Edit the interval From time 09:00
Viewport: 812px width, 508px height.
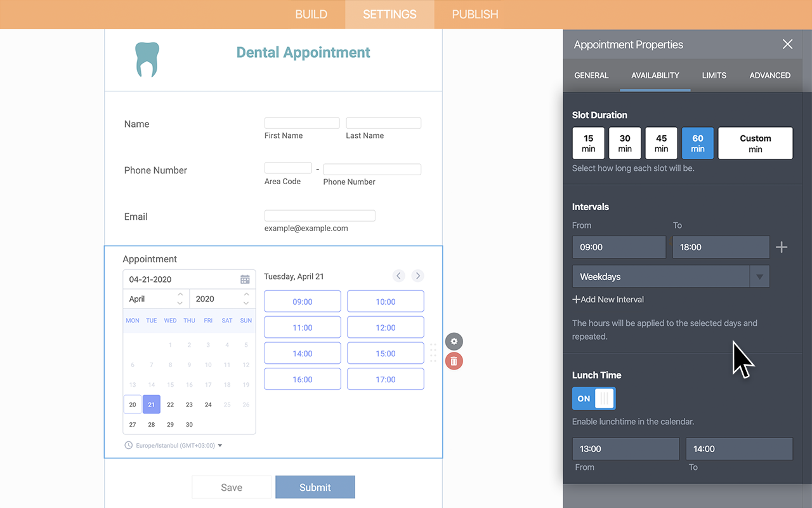tap(619, 247)
